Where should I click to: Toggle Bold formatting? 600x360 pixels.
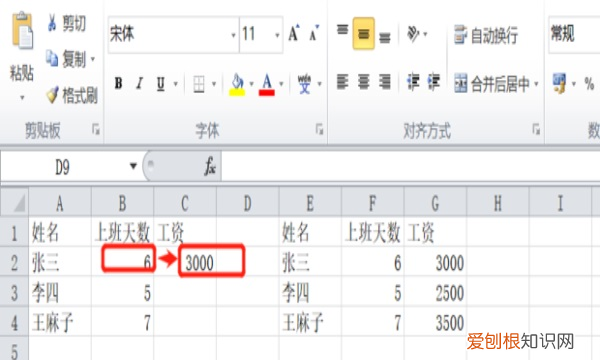pos(119,83)
